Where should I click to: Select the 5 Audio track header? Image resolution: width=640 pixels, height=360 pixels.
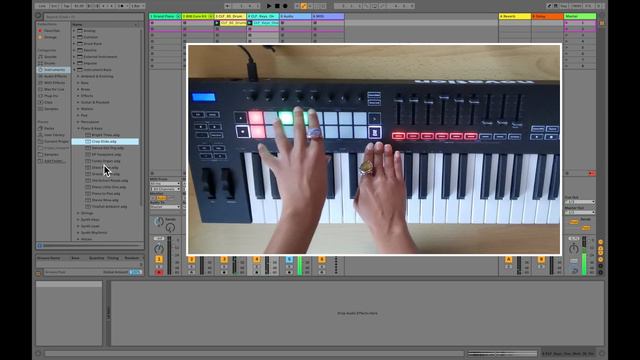pos(296,16)
